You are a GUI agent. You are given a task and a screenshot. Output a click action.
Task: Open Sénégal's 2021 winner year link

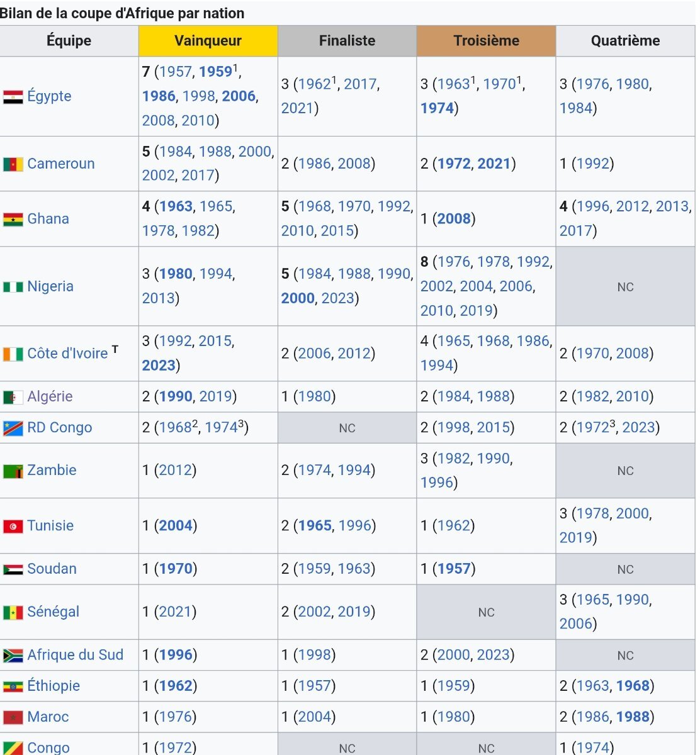175,612
